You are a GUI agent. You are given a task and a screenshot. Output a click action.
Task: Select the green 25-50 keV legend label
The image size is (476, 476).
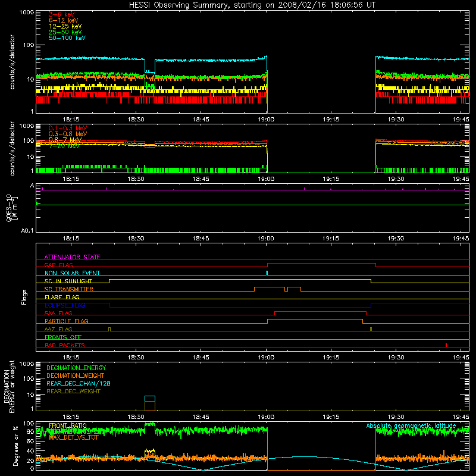(65, 32)
